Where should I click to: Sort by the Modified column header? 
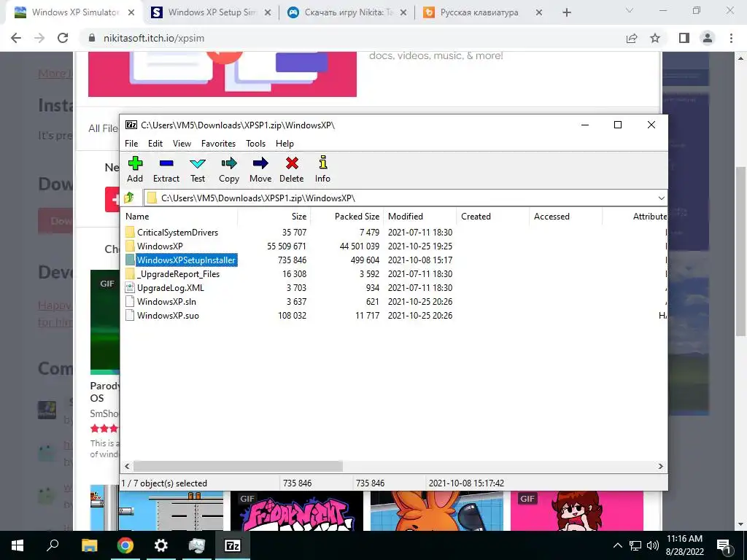(x=419, y=216)
